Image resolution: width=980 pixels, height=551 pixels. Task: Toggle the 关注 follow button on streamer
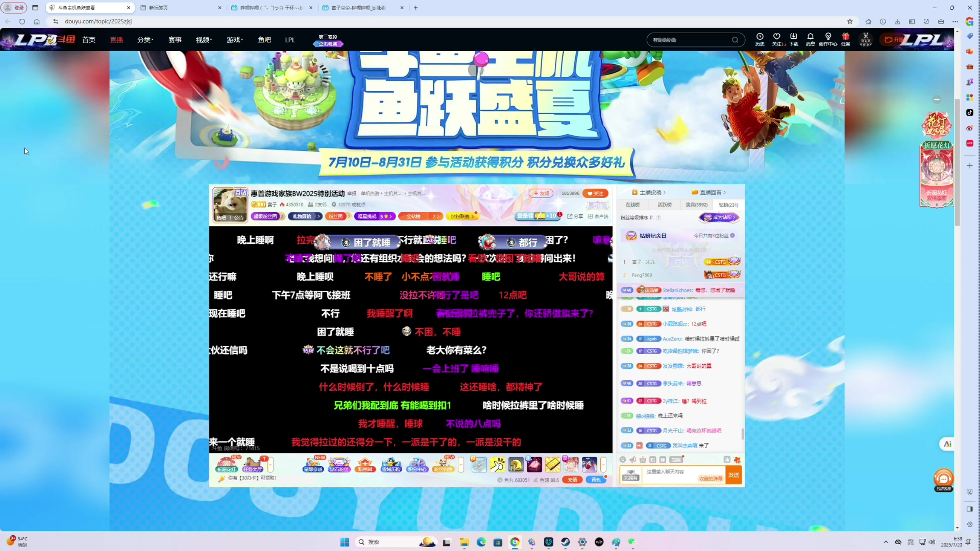point(595,193)
